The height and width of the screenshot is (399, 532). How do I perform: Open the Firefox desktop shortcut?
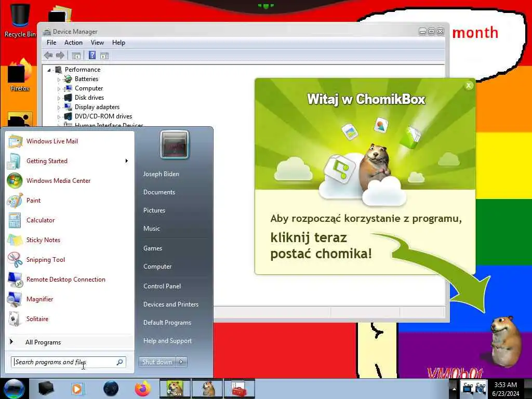[20, 75]
